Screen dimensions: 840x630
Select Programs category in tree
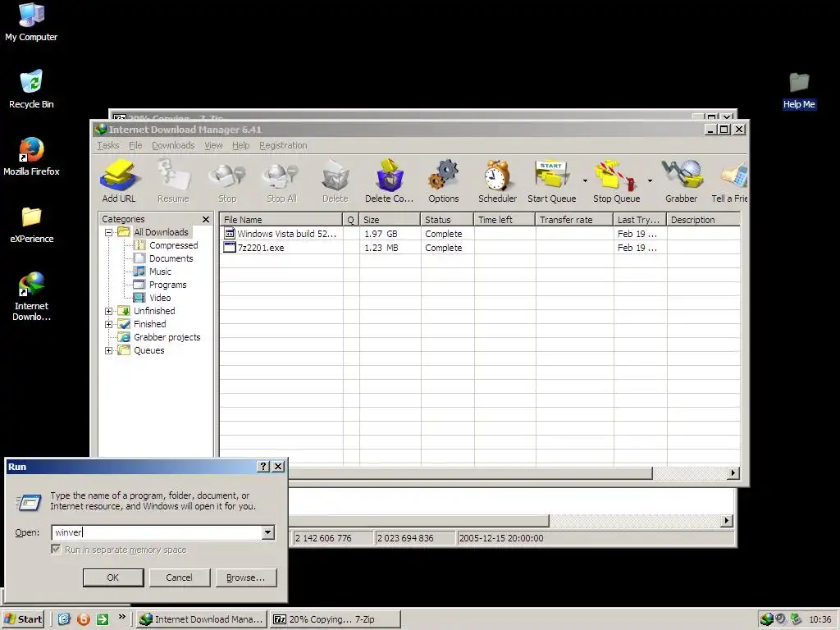point(167,285)
